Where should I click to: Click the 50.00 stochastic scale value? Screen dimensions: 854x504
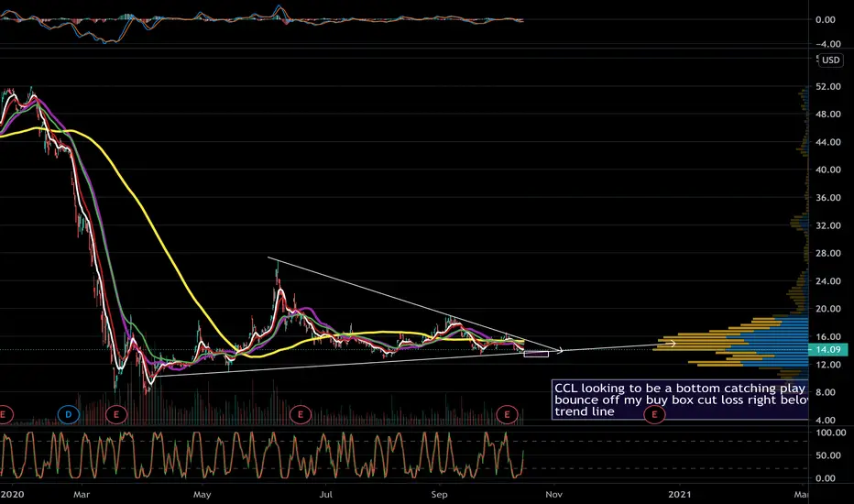point(827,455)
